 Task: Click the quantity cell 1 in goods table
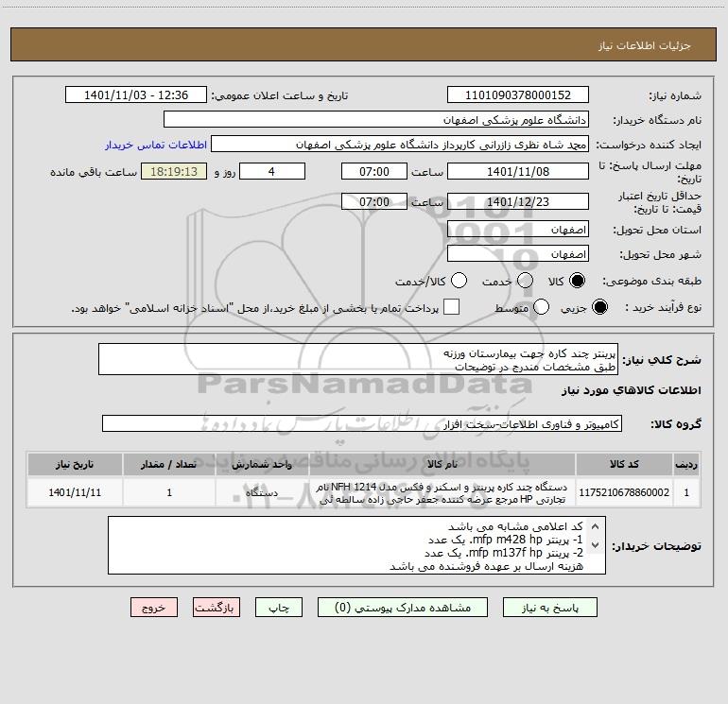tap(169, 492)
